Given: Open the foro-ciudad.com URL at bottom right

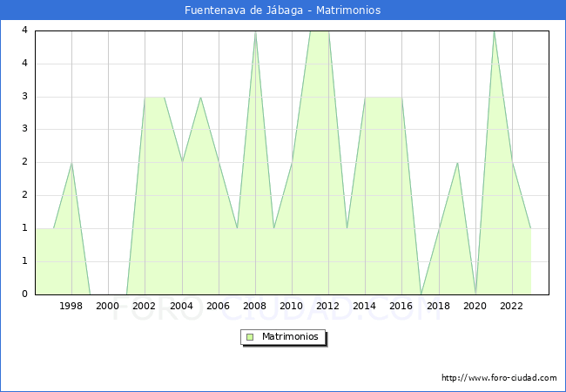Looking at the screenshot, I should pyautogui.click(x=499, y=378).
